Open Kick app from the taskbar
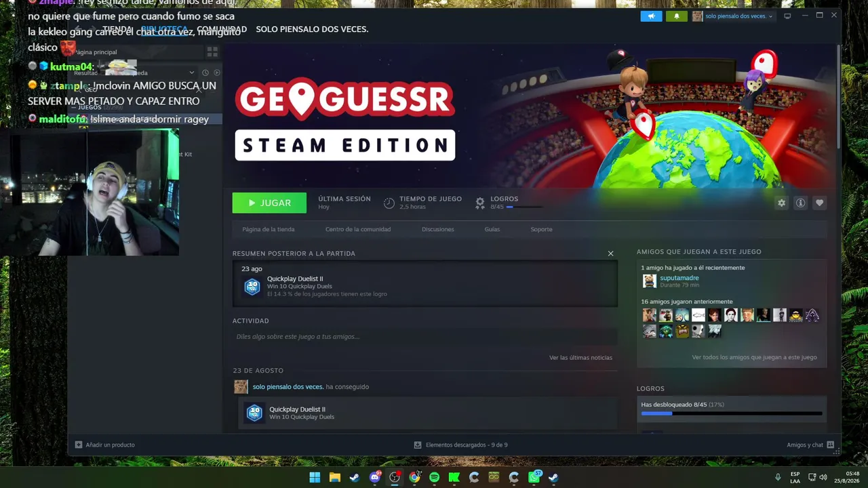 (x=454, y=477)
